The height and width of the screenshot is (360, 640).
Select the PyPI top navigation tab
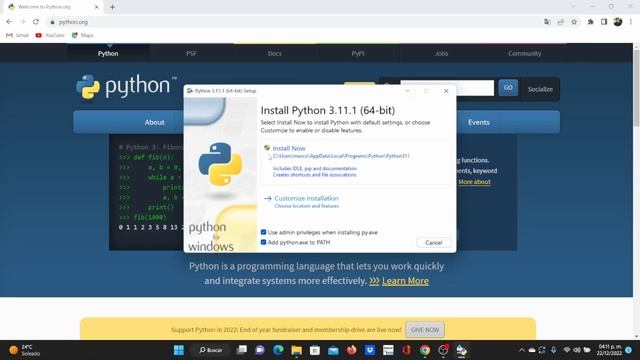coord(358,53)
